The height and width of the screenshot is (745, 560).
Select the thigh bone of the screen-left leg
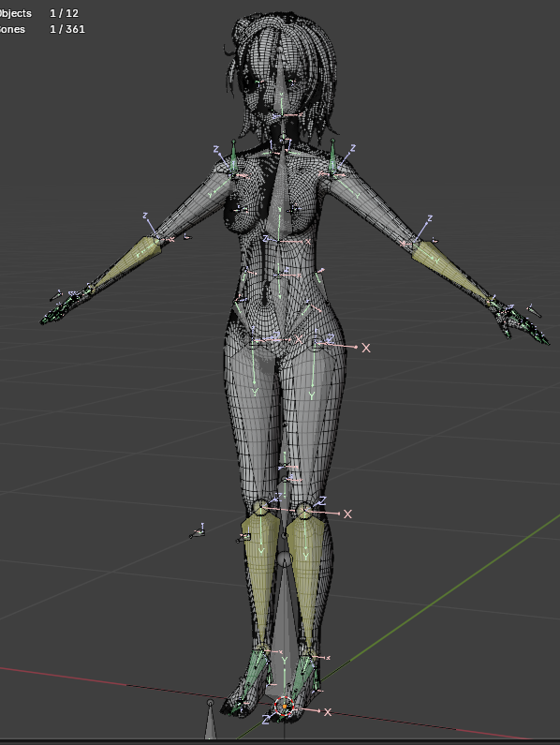click(257, 423)
